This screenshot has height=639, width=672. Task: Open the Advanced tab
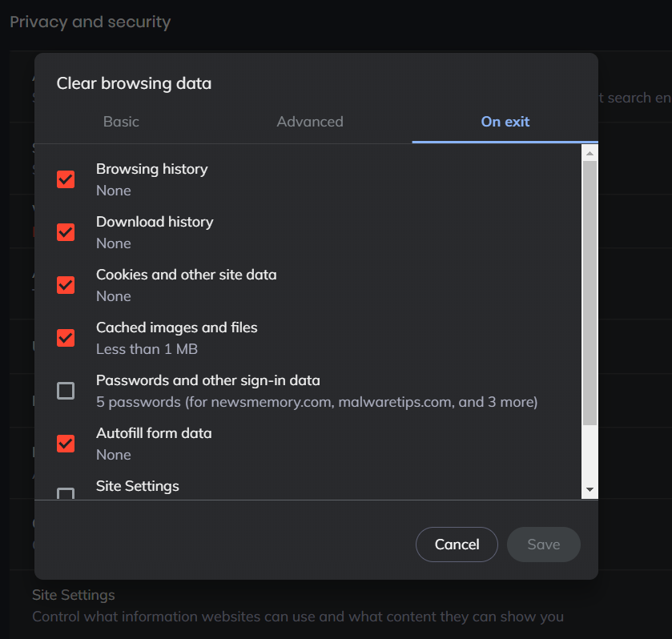310,122
